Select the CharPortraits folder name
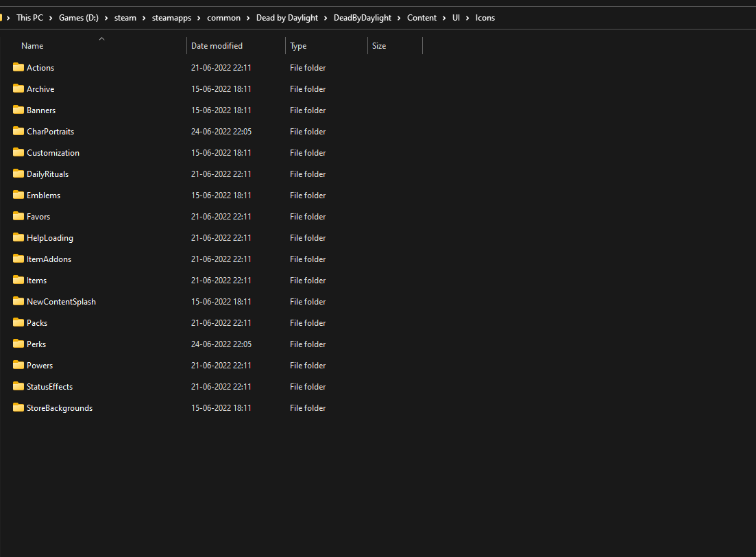The image size is (756, 557). (50, 132)
